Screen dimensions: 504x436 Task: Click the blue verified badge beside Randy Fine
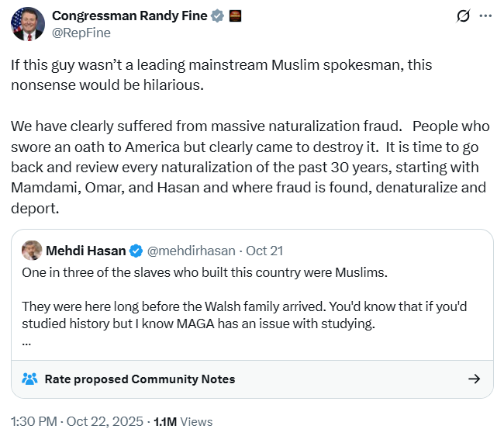217,16
